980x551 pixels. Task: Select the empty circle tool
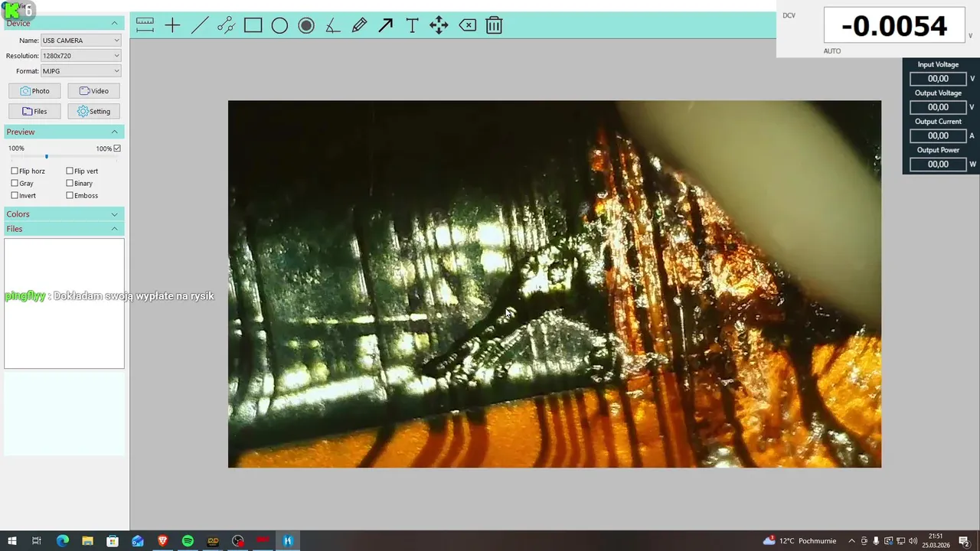[279, 25]
